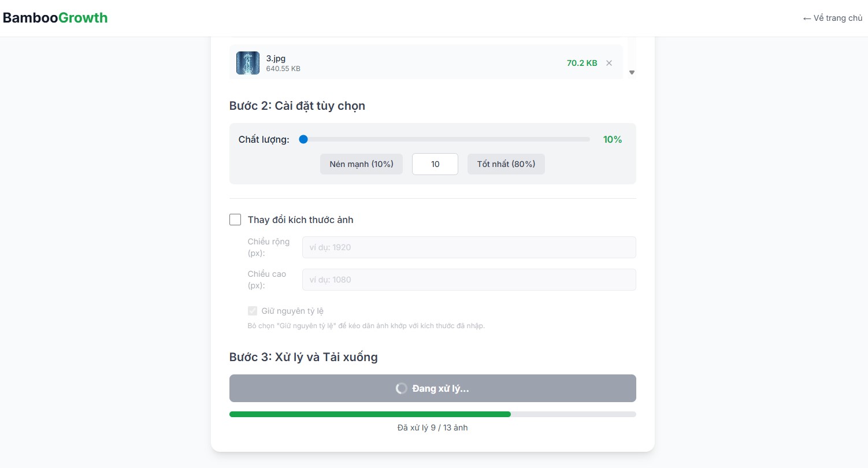
Task: Click the 'Chiều cao (px)' height field
Action: [469, 280]
